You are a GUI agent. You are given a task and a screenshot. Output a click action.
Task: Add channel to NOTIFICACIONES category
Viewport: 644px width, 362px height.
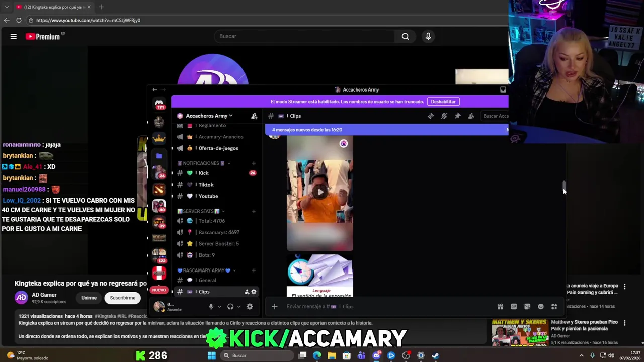point(254,163)
